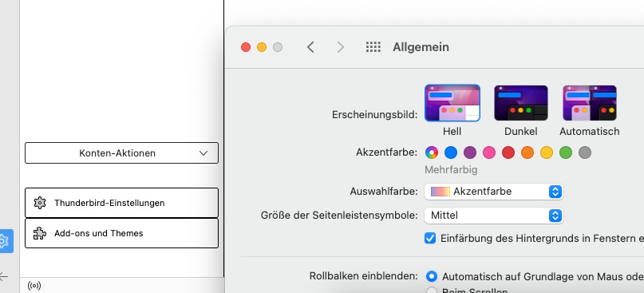Click the Allgemein window title
The width and height of the screenshot is (644, 293).
(421, 47)
